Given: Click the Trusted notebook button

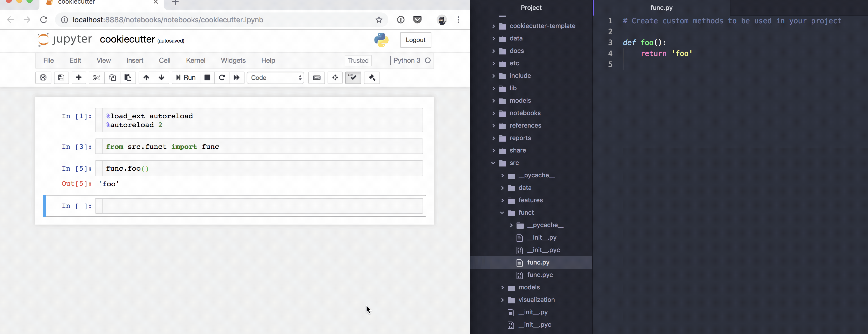Looking at the screenshot, I should (358, 61).
